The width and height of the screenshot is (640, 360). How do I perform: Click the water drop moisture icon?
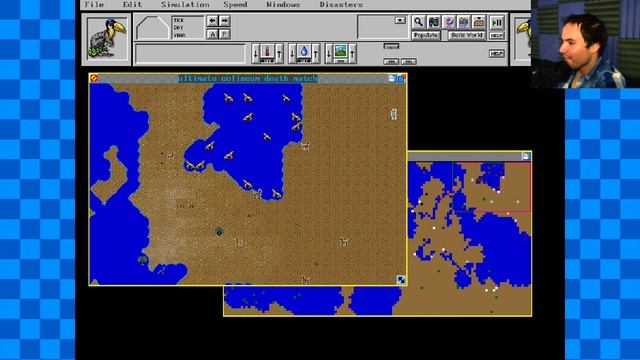point(304,53)
